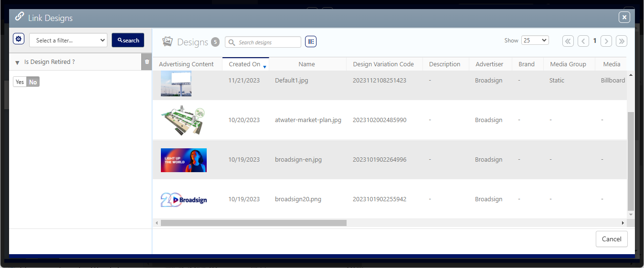
Task: Click the Created On sort arrow
Action: point(264,67)
